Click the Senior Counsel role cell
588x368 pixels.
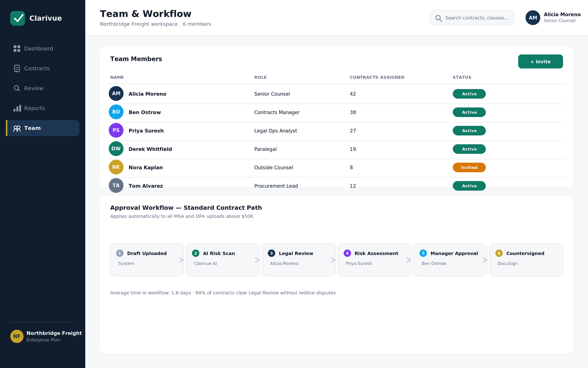coord(272,94)
